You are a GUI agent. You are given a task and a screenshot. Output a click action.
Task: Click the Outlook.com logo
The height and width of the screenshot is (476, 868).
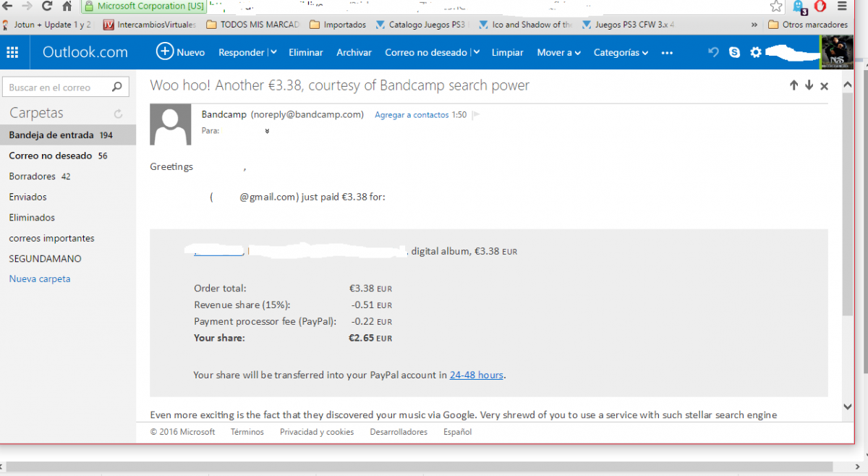(85, 52)
